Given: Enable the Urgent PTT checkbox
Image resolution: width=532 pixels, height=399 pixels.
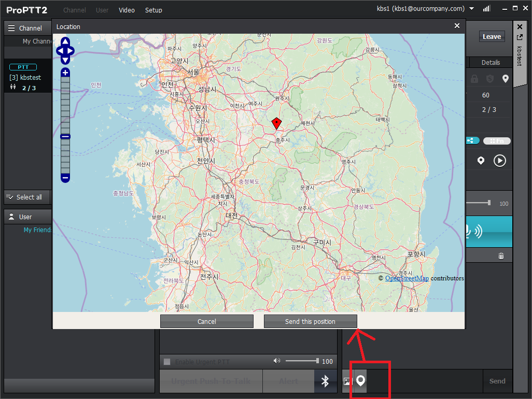Looking at the screenshot, I should coord(167,362).
